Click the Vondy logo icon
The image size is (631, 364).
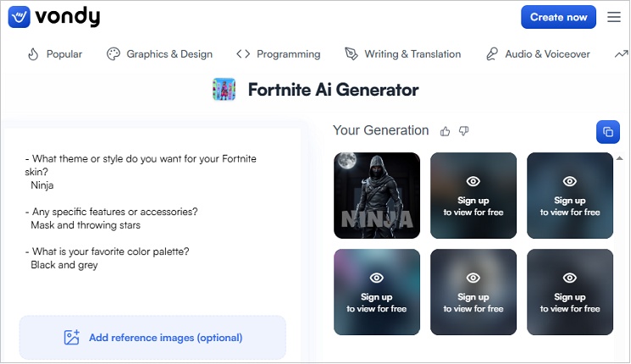click(20, 17)
